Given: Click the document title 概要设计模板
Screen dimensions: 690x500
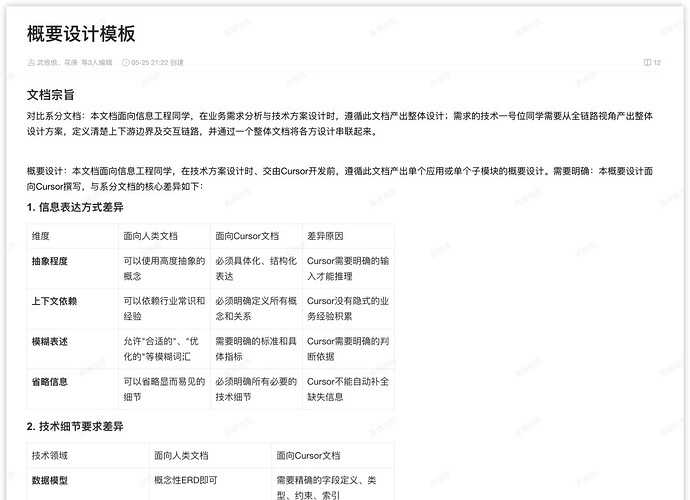Looking at the screenshot, I should tap(81, 34).
